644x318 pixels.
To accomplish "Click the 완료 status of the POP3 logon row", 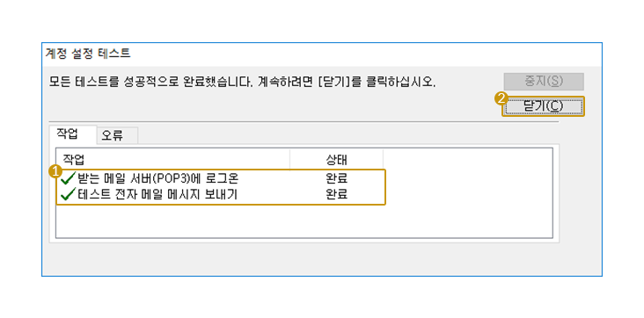I will pos(337,179).
